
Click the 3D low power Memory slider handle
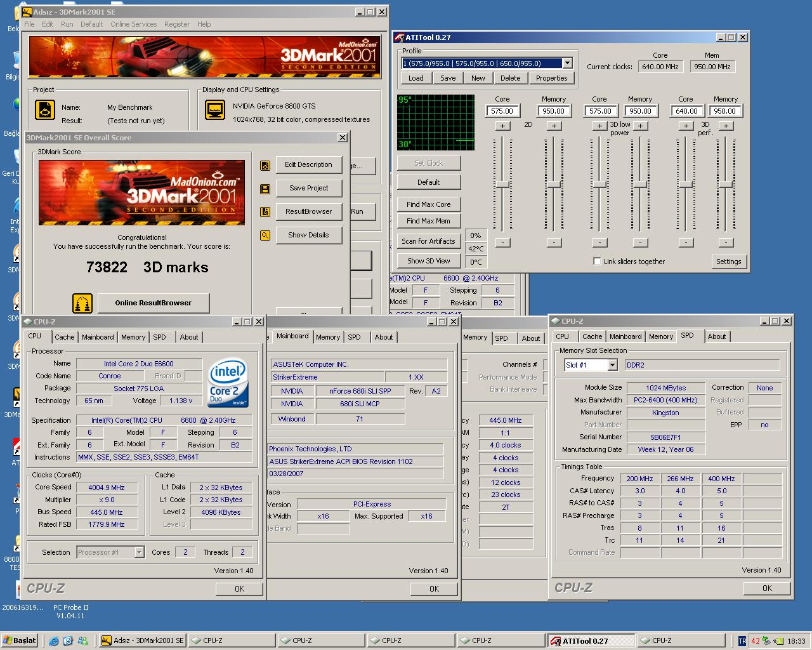coord(640,184)
